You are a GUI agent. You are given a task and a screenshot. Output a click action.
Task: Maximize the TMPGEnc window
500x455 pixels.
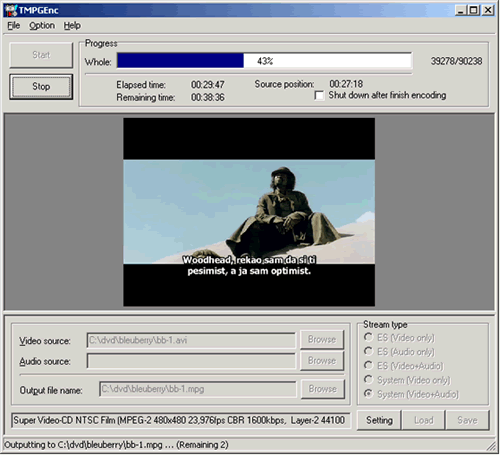[x=474, y=10]
